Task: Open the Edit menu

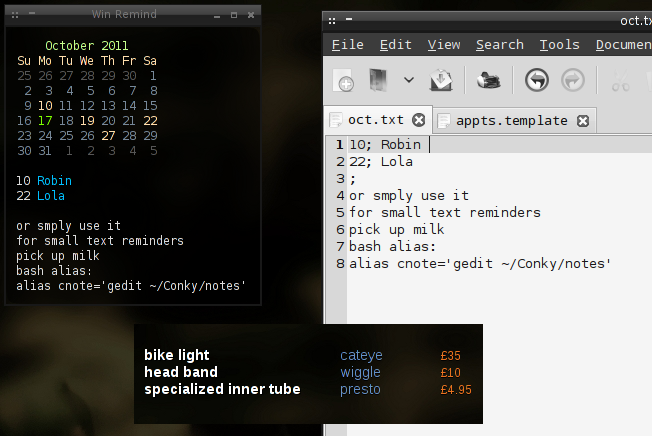Action: (395, 44)
